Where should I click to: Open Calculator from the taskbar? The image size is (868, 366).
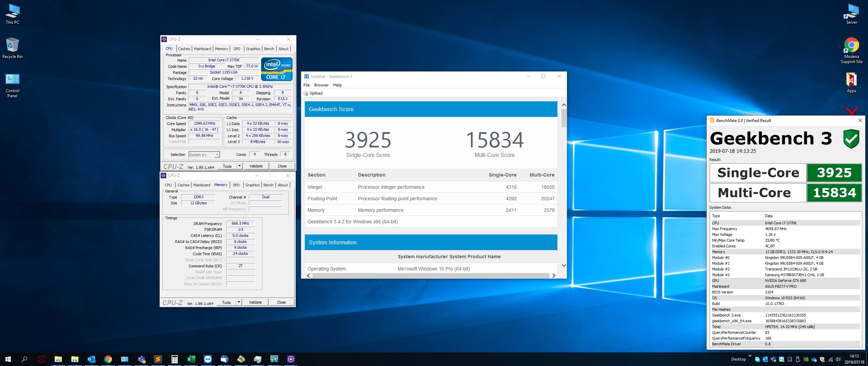click(x=175, y=359)
